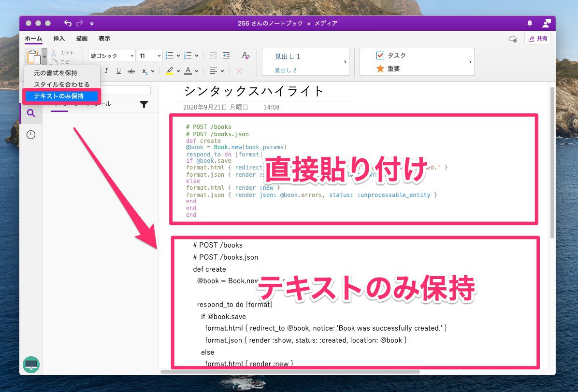Open the font size 11 dropdown
Image resolution: width=578 pixels, height=392 pixels.
(150, 56)
